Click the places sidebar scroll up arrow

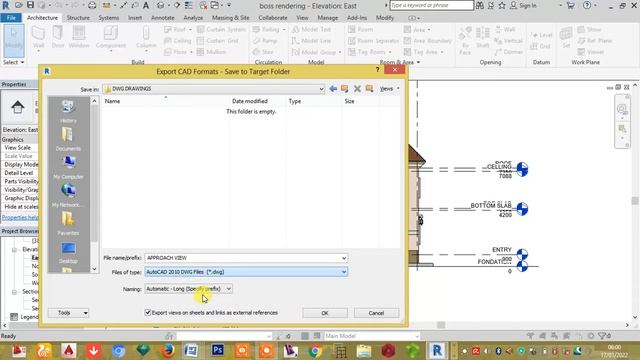click(94, 100)
